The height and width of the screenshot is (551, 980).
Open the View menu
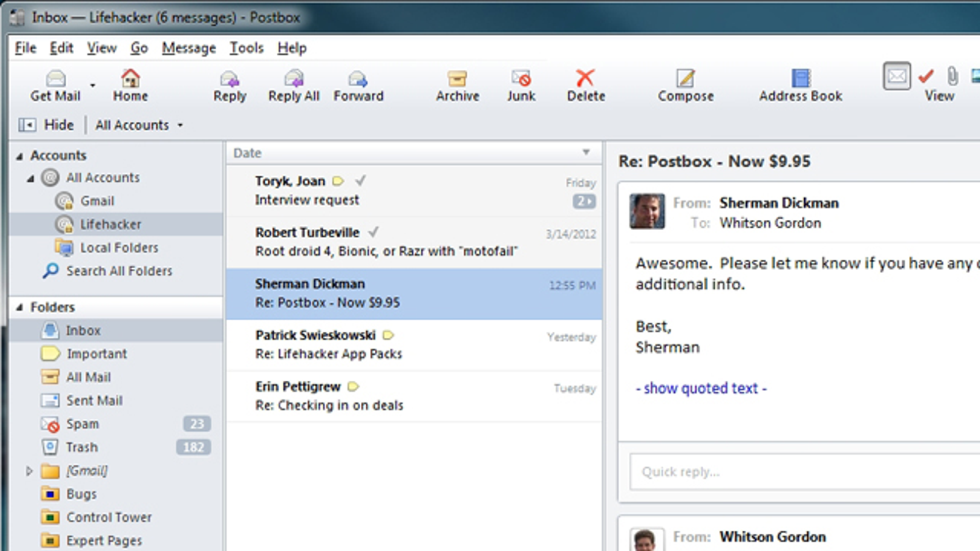pyautogui.click(x=102, y=48)
